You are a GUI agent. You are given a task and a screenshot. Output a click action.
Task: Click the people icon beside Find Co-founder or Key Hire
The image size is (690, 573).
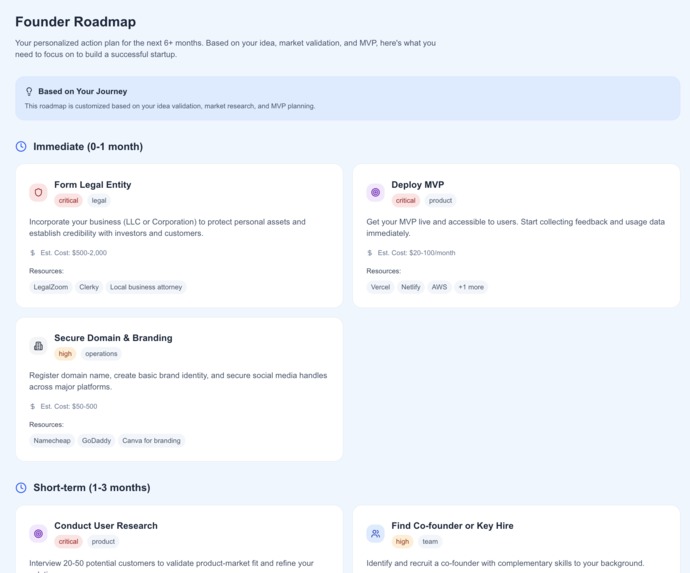375,533
